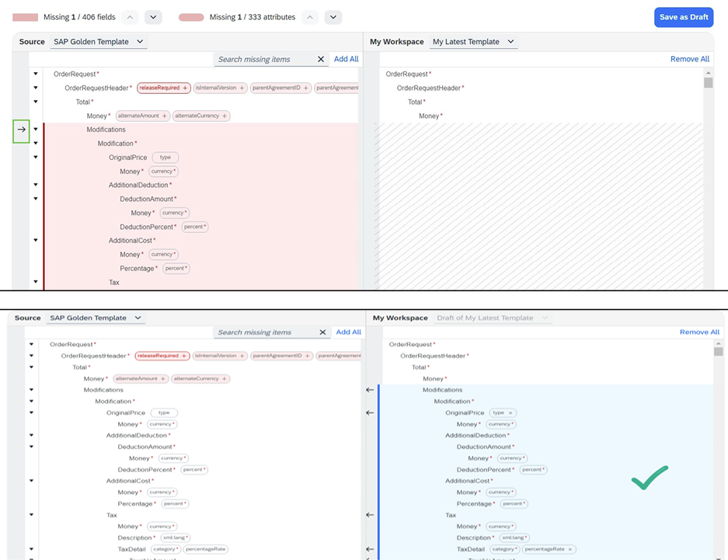
Task: Add the releaseRequired attribute with its plus pill
Action: click(x=186, y=88)
